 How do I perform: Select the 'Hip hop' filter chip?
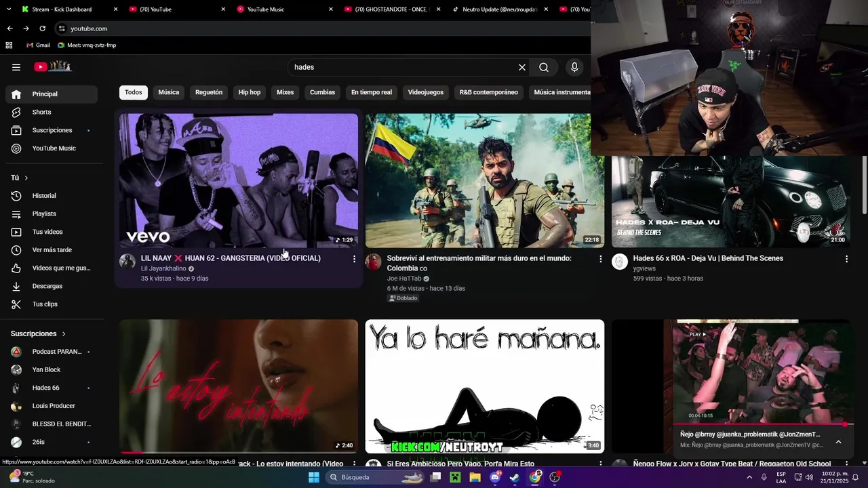(250, 92)
